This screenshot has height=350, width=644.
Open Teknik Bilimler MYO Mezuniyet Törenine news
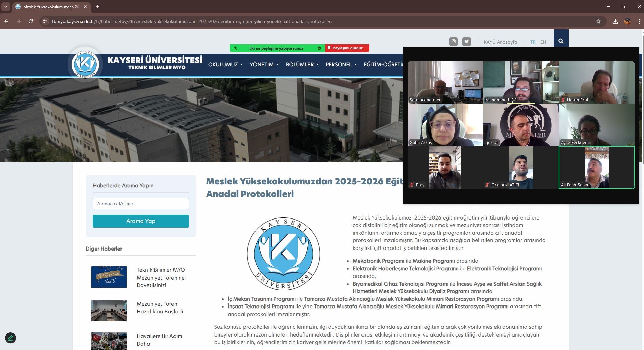[161, 278]
